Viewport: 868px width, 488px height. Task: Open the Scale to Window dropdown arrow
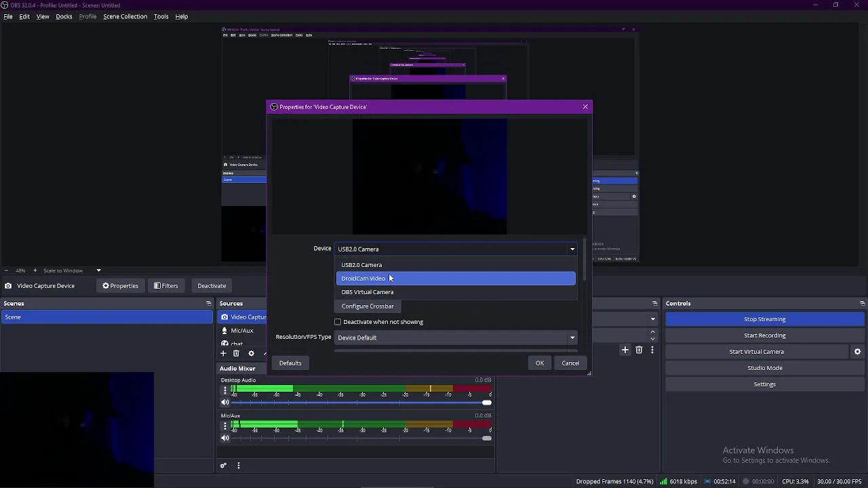coord(98,270)
